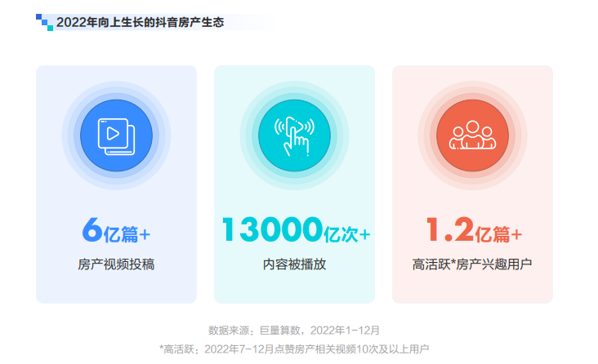Click the label 内容被播放
598x364 pixels.
pos(294,264)
